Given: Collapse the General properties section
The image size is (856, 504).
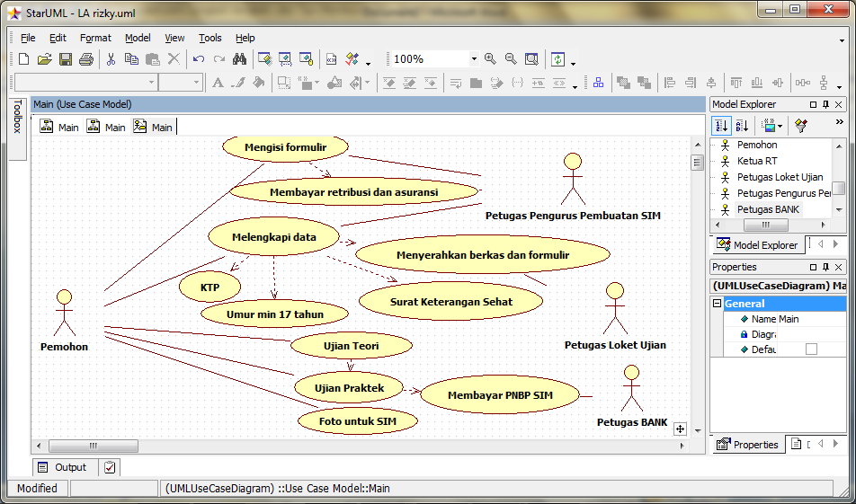Looking at the screenshot, I should click(x=718, y=304).
